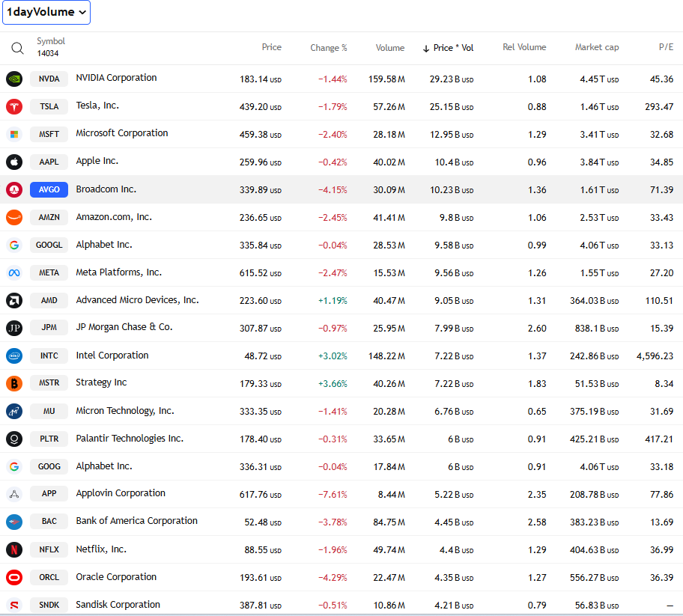
Task: Click the Oracle logo icon
Action: 14,577
